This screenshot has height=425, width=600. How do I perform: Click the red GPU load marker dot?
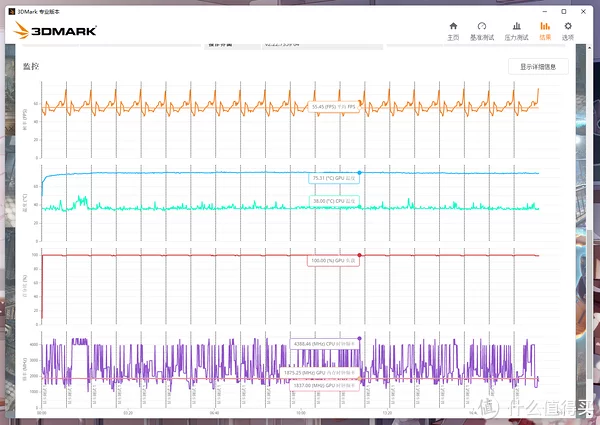pos(359,255)
